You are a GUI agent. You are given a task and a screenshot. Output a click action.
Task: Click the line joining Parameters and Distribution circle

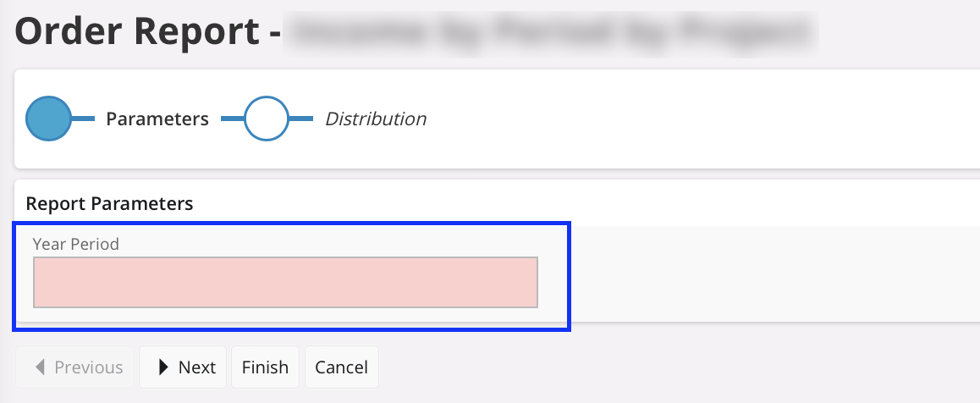tap(232, 119)
